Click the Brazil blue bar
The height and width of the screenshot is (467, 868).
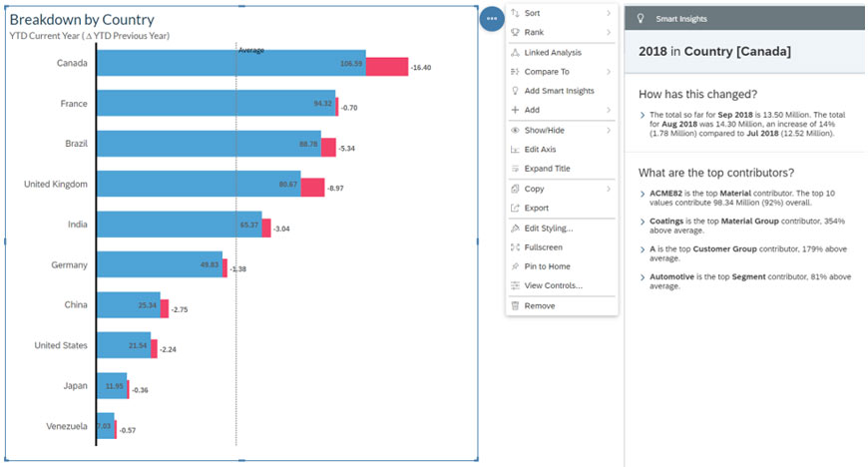coord(210,144)
